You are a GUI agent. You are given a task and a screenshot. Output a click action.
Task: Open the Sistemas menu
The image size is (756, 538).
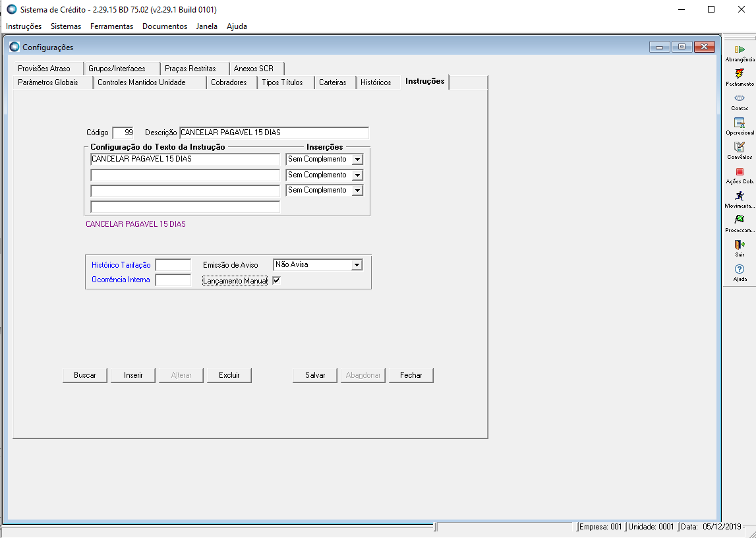coord(66,26)
